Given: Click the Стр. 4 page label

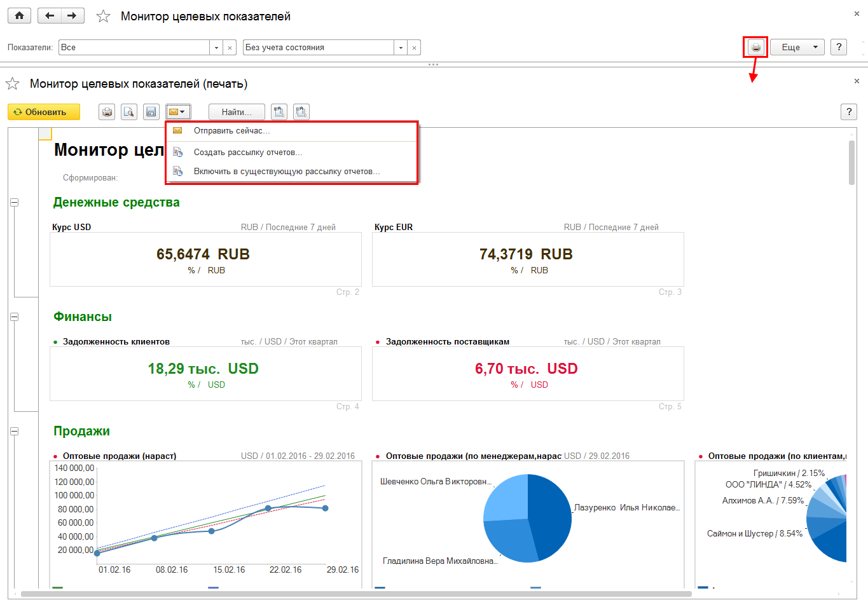Looking at the screenshot, I should [x=348, y=407].
